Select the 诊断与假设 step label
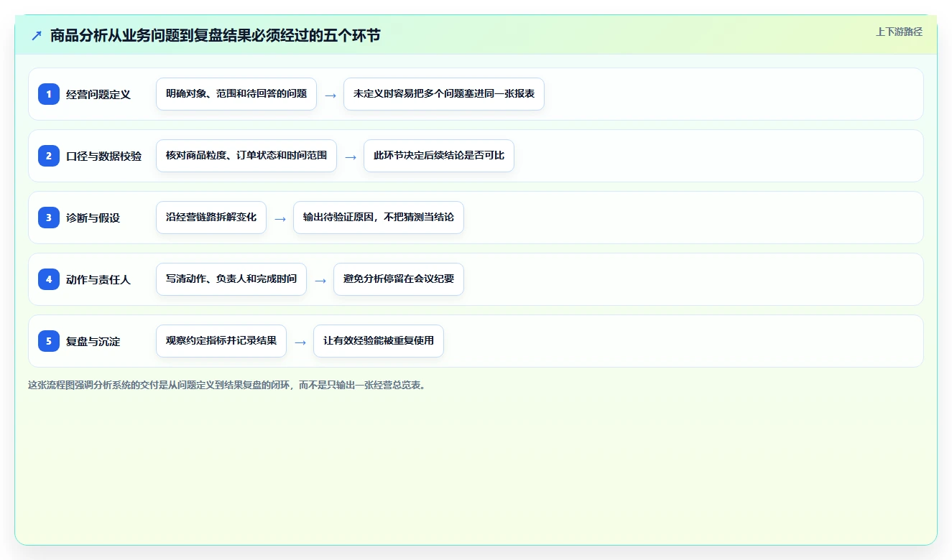Image resolution: width=952 pixels, height=560 pixels. [x=93, y=218]
